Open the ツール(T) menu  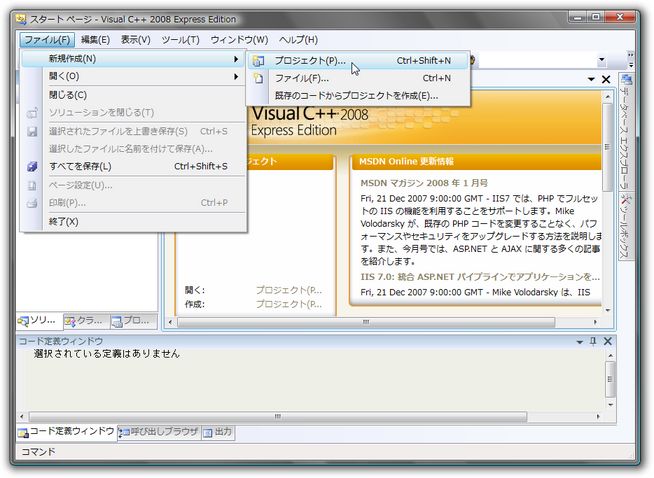(181, 40)
